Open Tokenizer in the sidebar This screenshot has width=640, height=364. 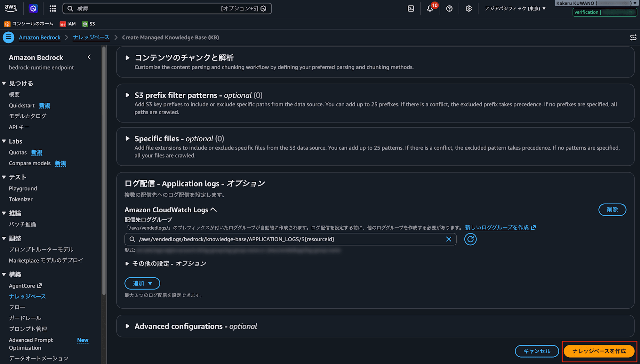[21, 200]
